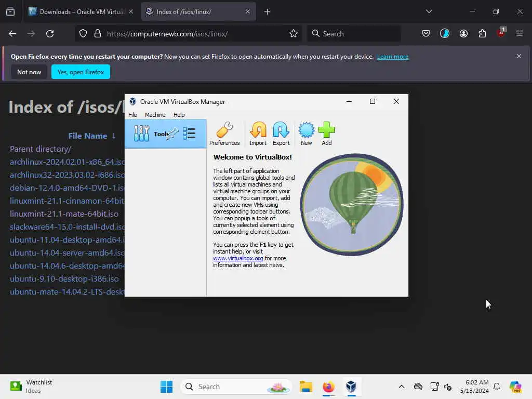Click archlinux-2024.02.01-x86_64.iso link
This screenshot has height=399, width=532.
click(x=67, y=162)
